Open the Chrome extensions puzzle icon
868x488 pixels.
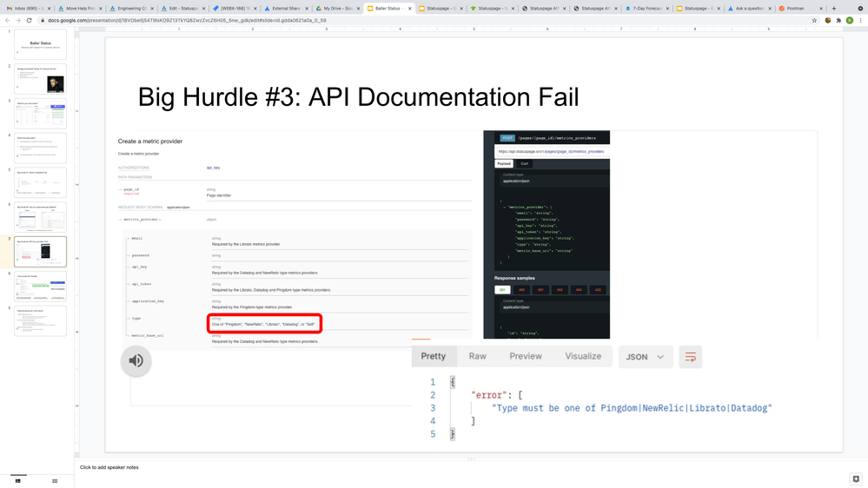pyautogui.click(x=838, y=21)
